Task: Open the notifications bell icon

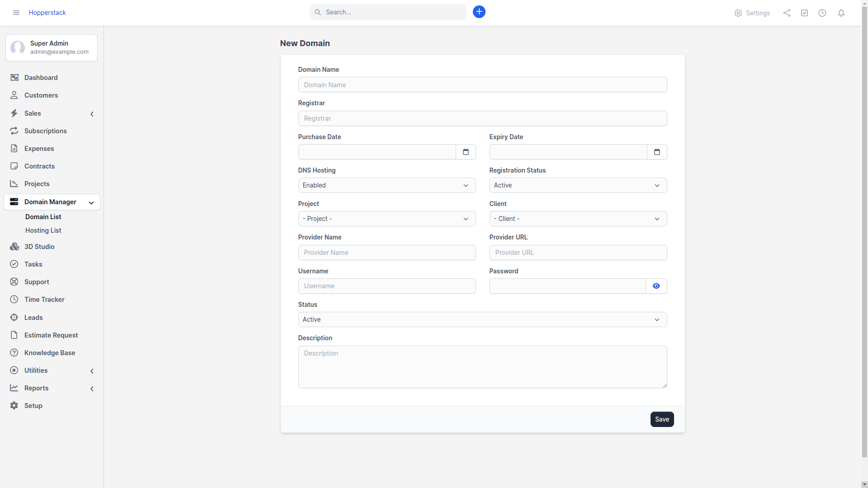Action: [x=841, y=13]
